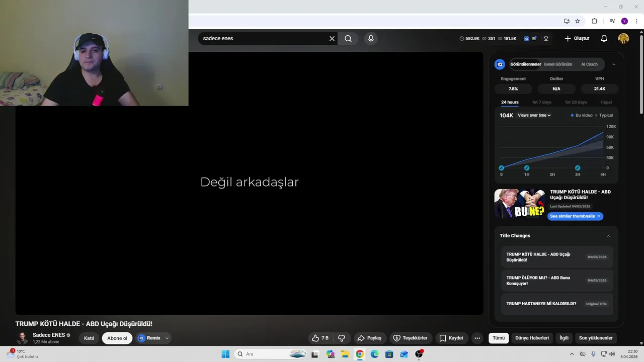Click the Oluştur create button
This screenshot has width=644, height=362.
click(x=577, y=39)
